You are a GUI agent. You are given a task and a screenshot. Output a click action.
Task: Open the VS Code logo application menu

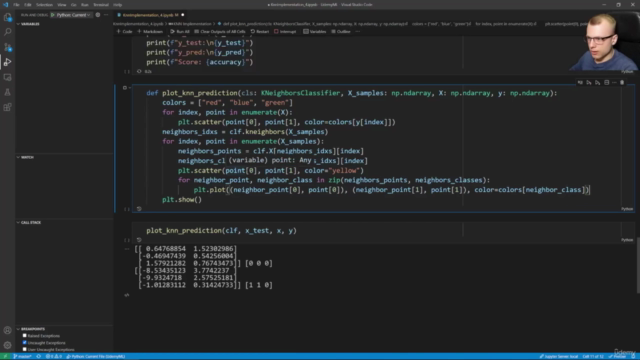click(5, 4)
